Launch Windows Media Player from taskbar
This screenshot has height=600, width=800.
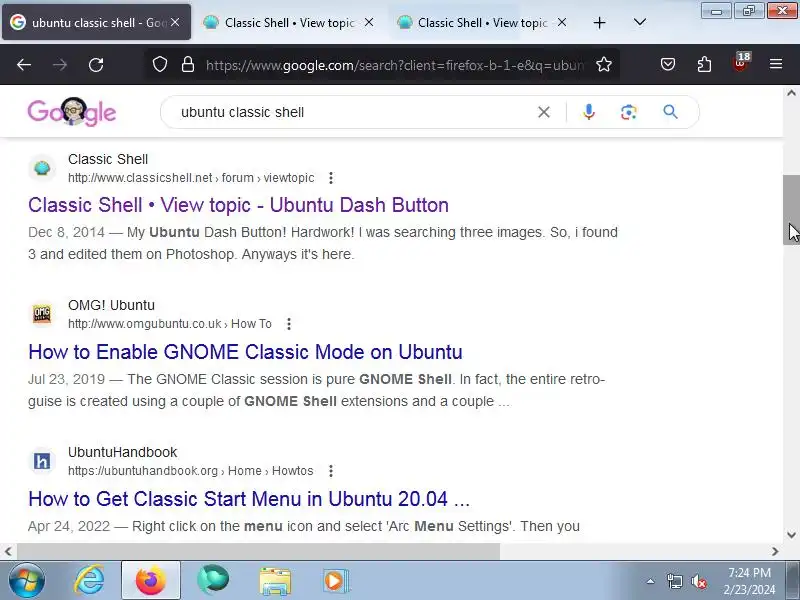(x=336, y=581)
